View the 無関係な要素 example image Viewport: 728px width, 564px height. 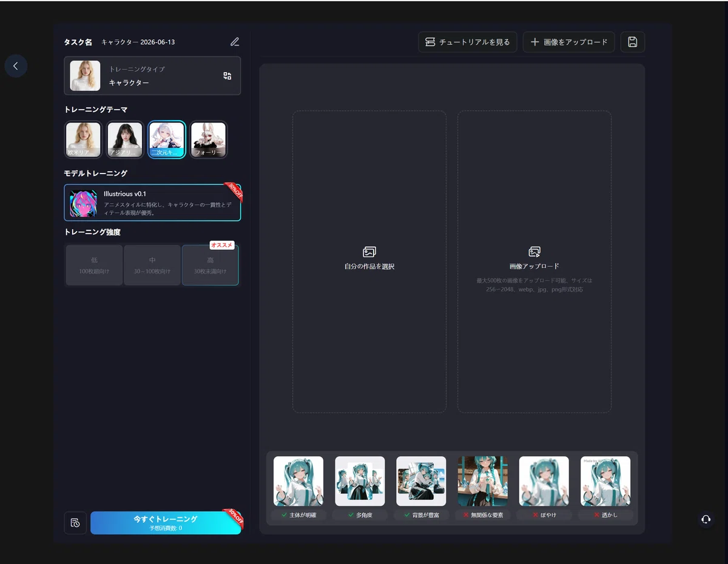483,482
